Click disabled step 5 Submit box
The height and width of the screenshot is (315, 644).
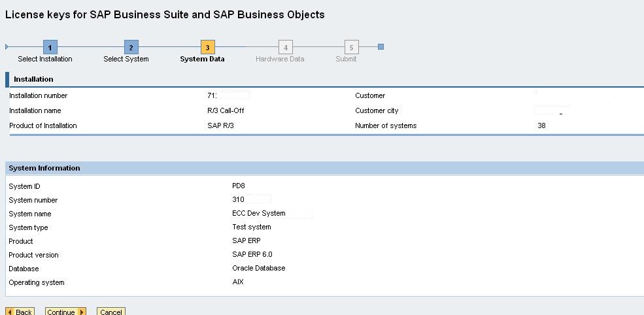click(x=351, y=47)
